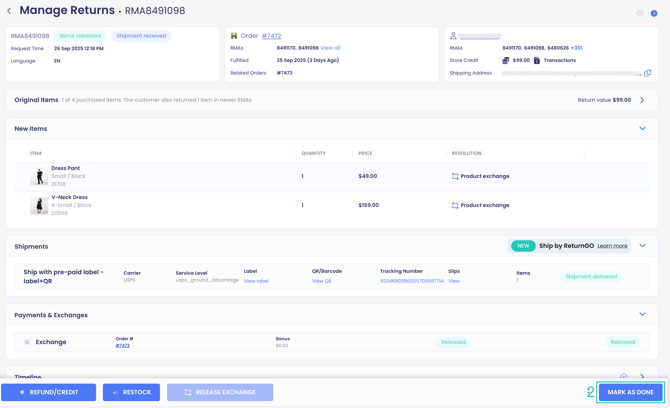Click the shipment tracking number link
This screenshot has height=408, width=670.
click(411, 281)
